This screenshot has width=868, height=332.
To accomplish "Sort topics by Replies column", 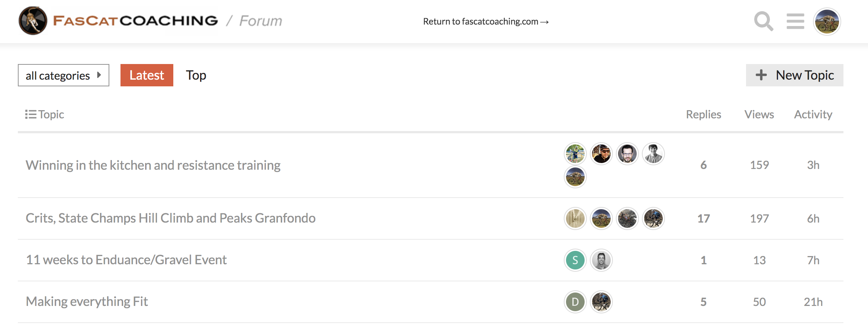I will click(x=703, y=114).
